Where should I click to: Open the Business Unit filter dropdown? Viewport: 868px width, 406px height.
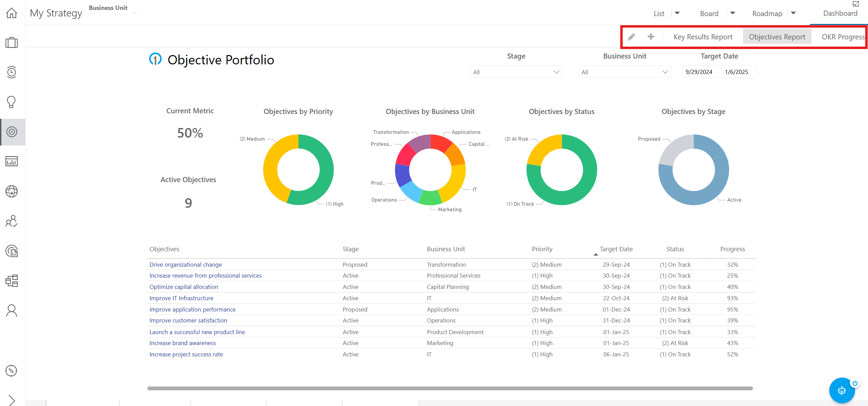(625, 72)
